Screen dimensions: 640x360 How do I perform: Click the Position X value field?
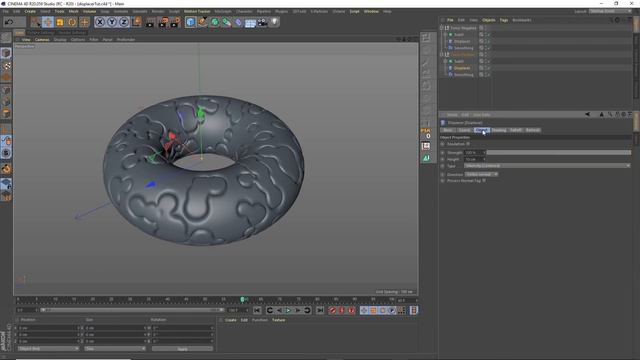(x=49, y=328)
